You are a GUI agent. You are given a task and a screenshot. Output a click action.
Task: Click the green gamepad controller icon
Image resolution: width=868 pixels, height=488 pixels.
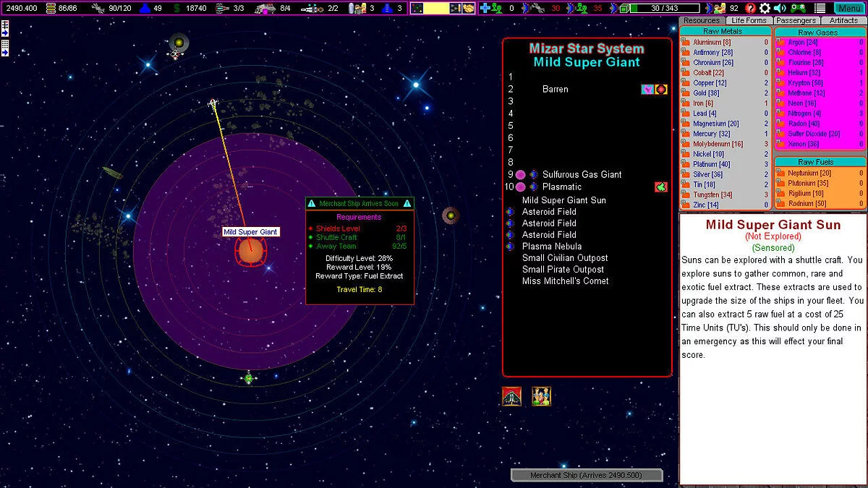[x=799, y=8]
